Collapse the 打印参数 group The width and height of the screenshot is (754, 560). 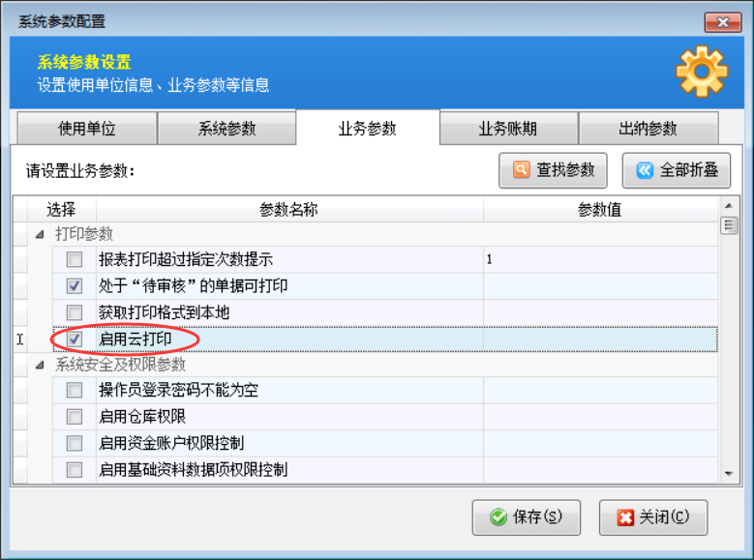tap(40, 234)
